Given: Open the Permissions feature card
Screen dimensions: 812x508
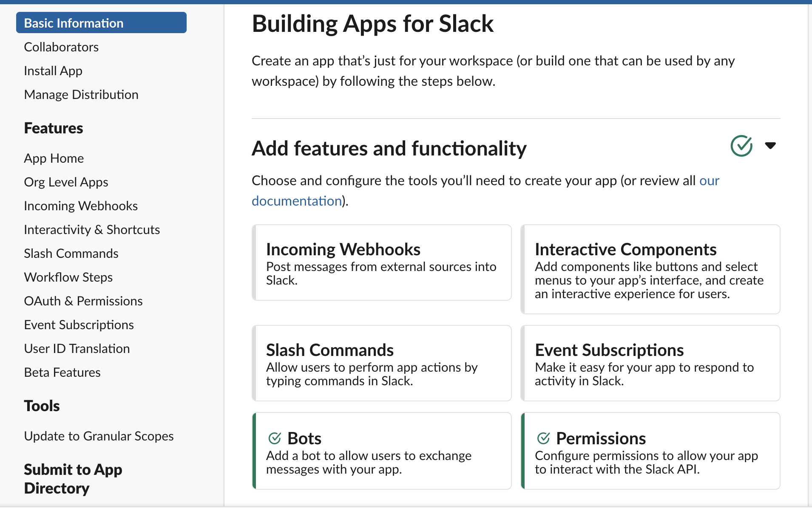Looking at the screenshot, I should coord(650,451).
